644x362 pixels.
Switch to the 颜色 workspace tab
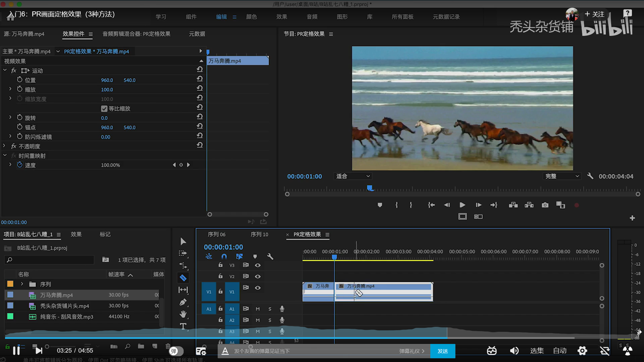[x=251, y=17]
